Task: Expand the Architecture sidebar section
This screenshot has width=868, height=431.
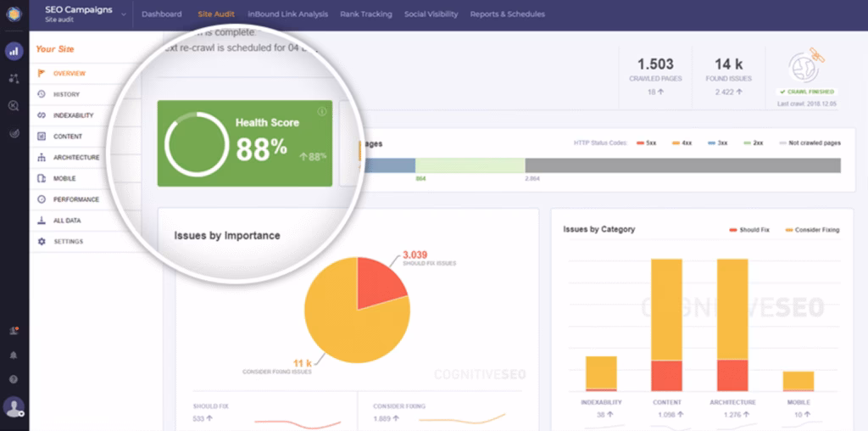Action: pyautogui.click(x=75, y=158)
